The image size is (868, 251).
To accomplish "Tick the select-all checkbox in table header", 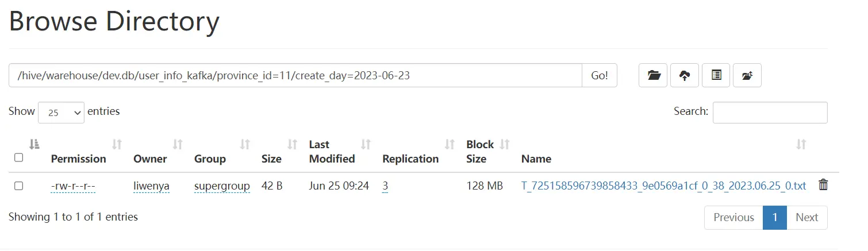I will pos(18,157).
